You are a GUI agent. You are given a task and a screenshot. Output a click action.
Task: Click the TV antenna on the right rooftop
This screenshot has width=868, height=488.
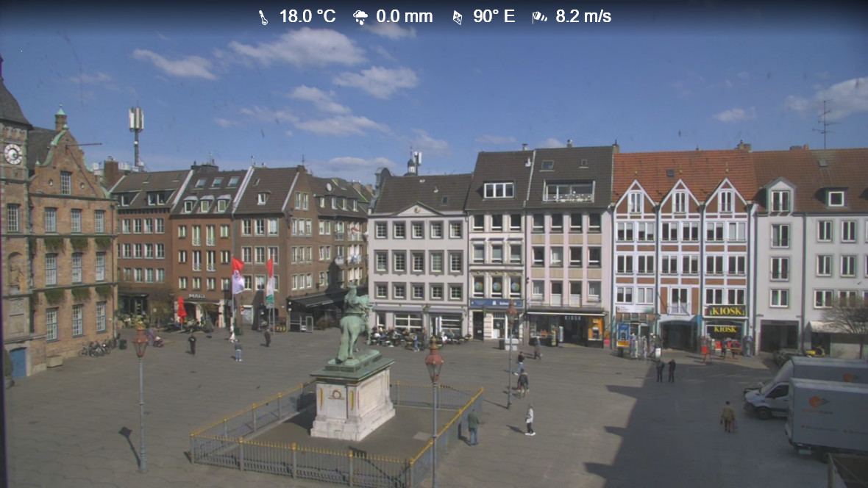[x=824, y=123]
